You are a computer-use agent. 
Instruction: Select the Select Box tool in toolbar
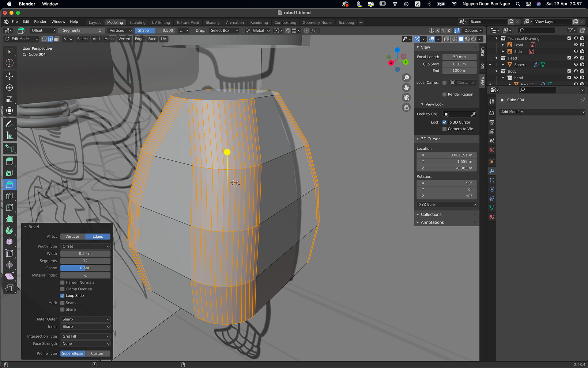pyautogui.click(x=9, y=52)
